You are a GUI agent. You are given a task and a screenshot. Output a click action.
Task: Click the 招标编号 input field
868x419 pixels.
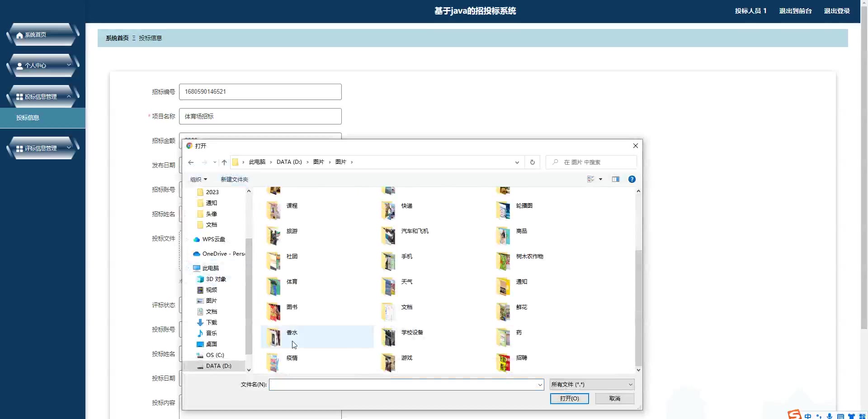260,92
